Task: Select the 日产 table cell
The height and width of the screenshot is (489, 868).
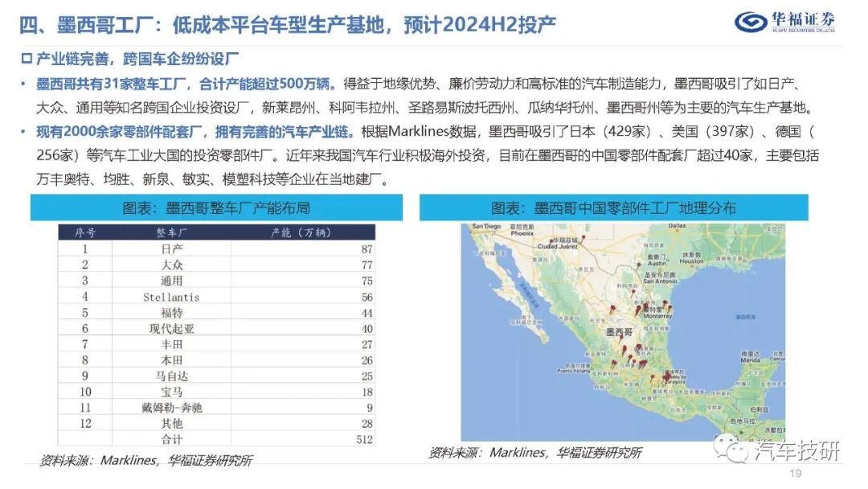Action: coord(172,249)
